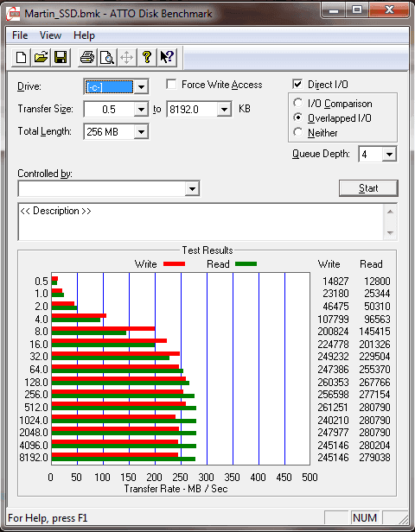Open the Drive dropdown arrow
The height and width of the screenshot is (532, 415).
click(x=141, y=87)
